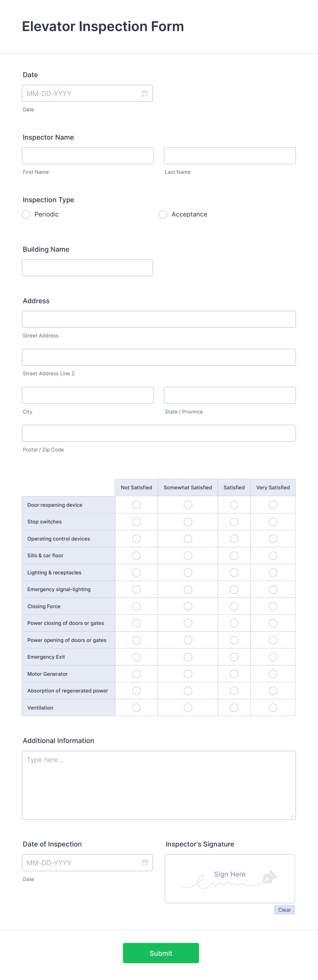
Task: Mark Ventilation as Very Satisfied
Action: (x=273, y=708)
